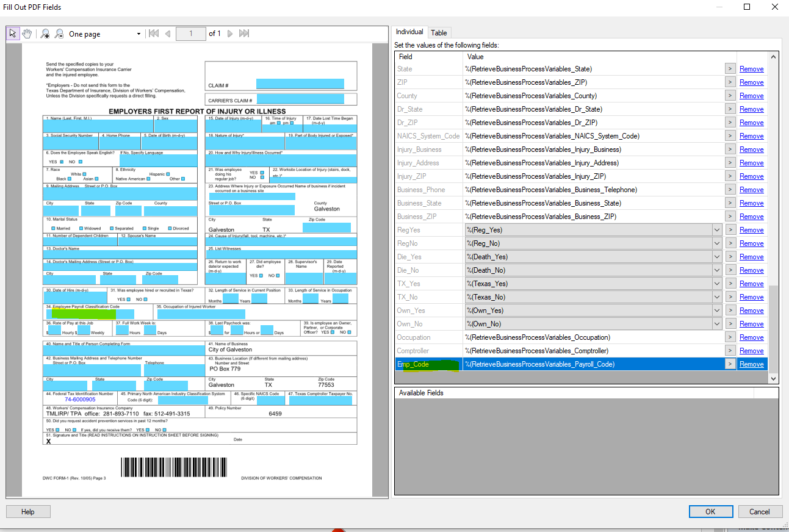This screenshot has width=789, height=532.
Task: Select the arrow pointer tool
Action: pyautogui.click(x=13, y=34)
